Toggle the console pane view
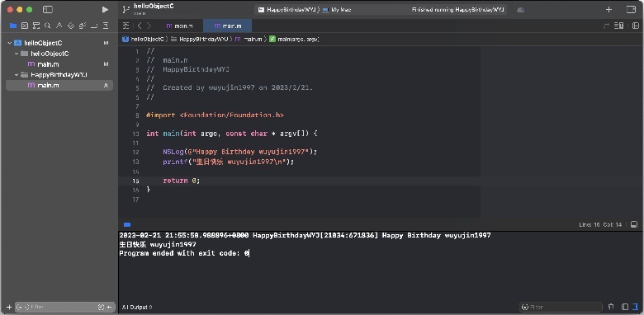 [x=636, y=307]
